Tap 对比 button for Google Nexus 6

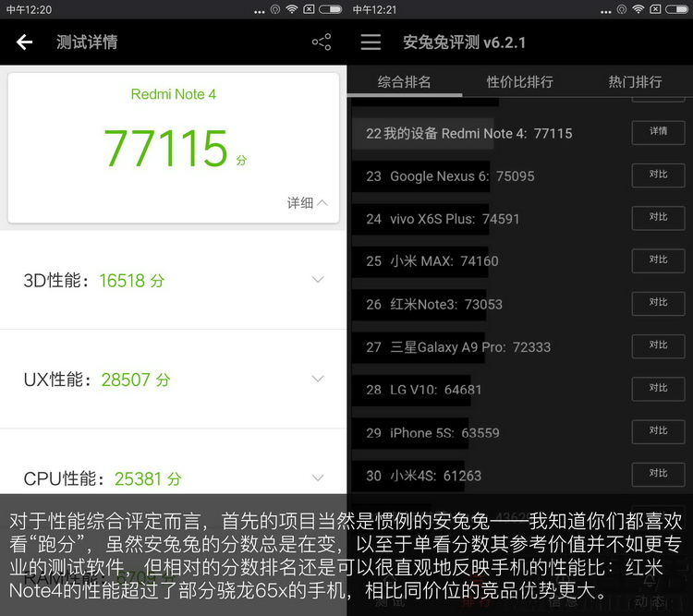[658, 175]
